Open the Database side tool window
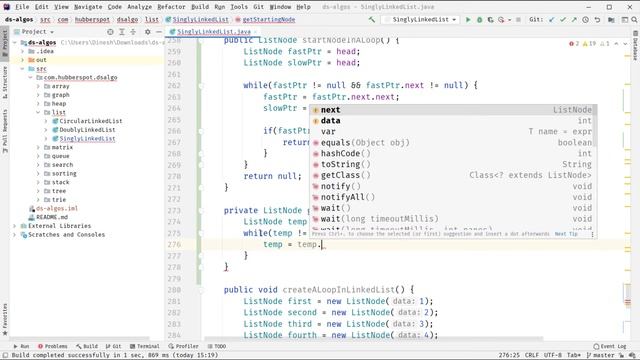This screenshot has height=360, width=640. tap(636, 46)
